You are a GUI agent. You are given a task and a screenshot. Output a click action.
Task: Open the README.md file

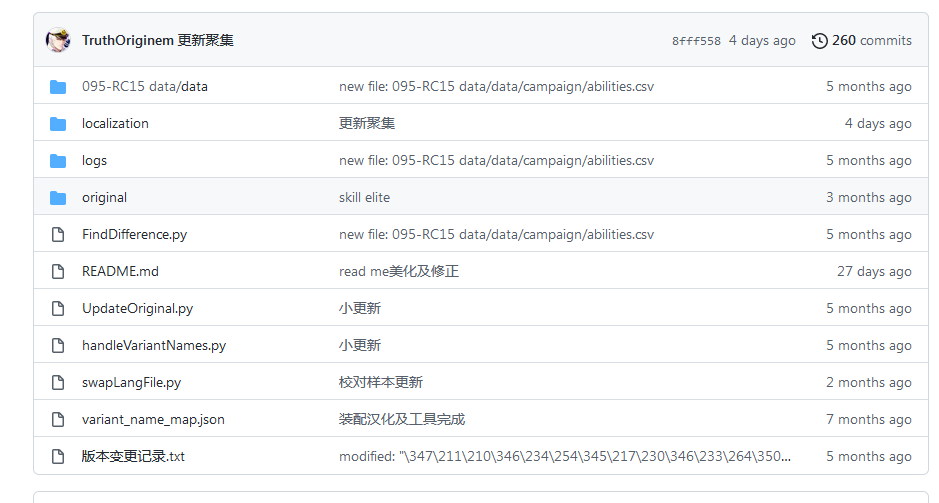point(120,272)
